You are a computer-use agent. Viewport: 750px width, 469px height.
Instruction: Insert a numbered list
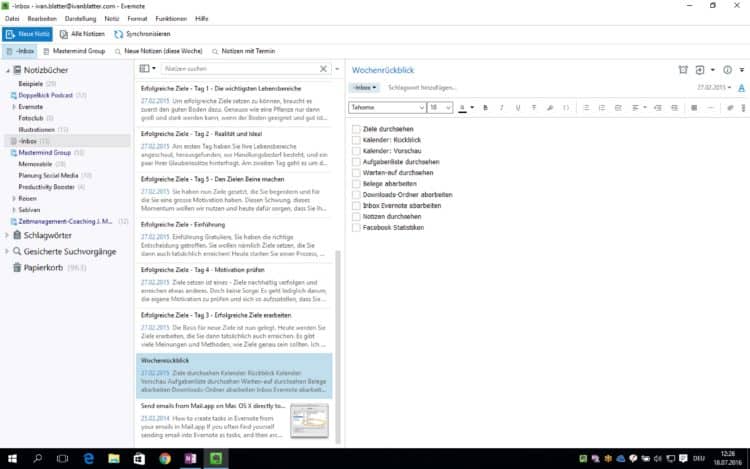tap(602, 108)
